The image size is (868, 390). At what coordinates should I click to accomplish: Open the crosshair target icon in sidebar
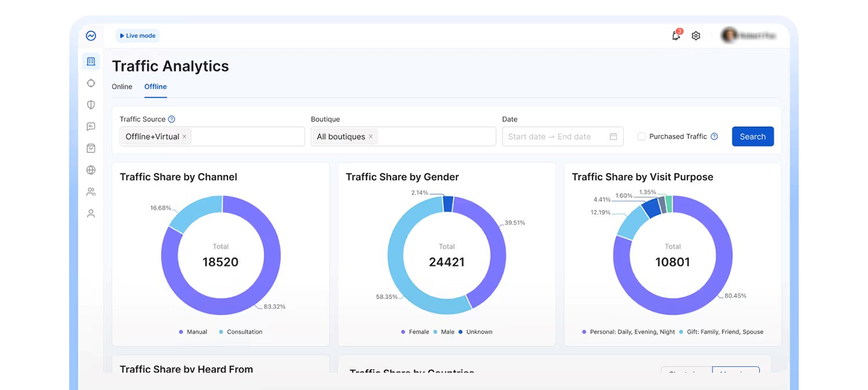point(91,83)
